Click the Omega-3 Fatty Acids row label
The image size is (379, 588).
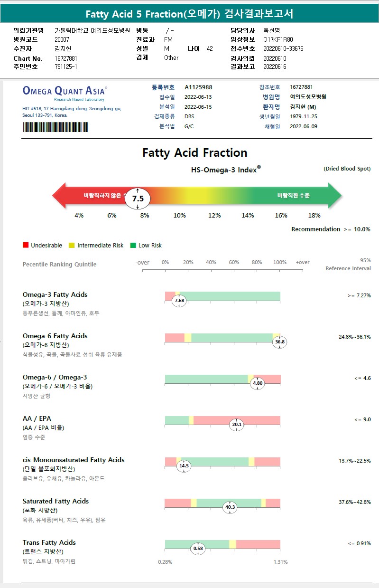point(55,294)
